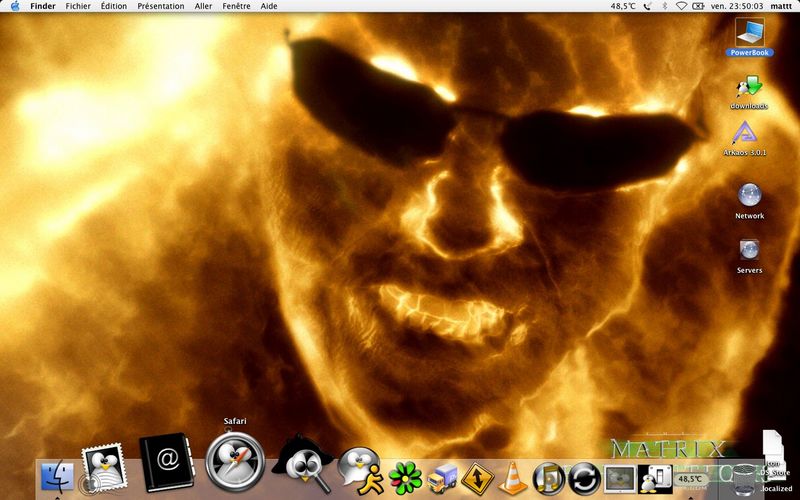Launch ICQ green flower icon in Dock
Viewport: 800px width, 500px height.
coord(405,478)
